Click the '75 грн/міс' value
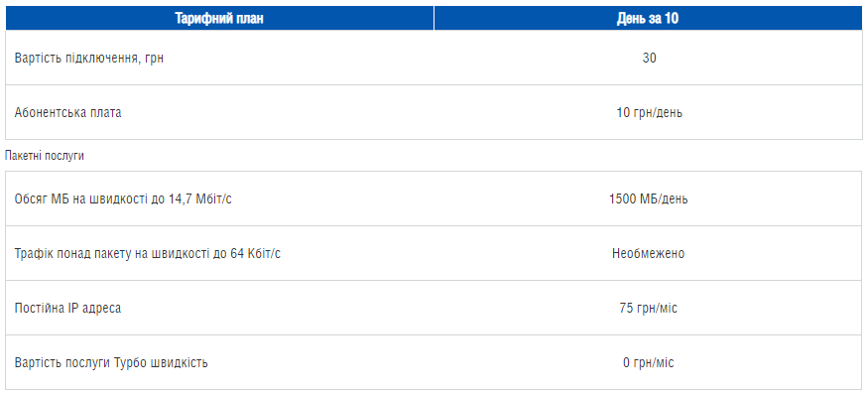The width and height of the screenshot is (868, 395). (648, 308)
